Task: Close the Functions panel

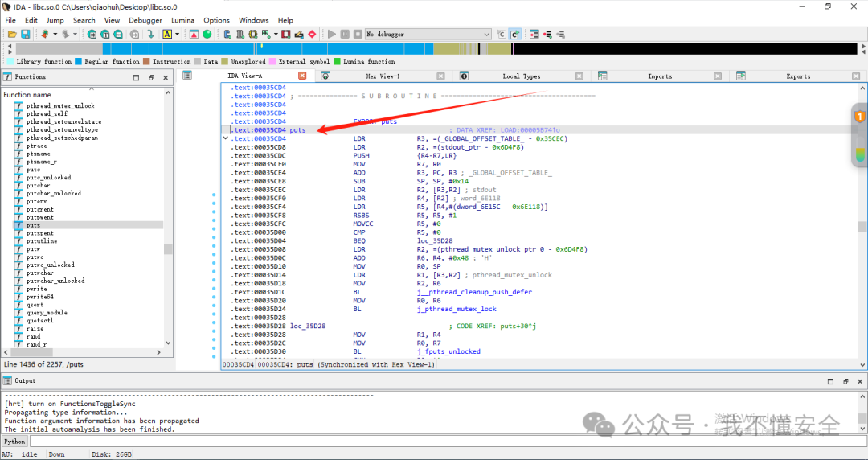Action: [x=166, y=77]
